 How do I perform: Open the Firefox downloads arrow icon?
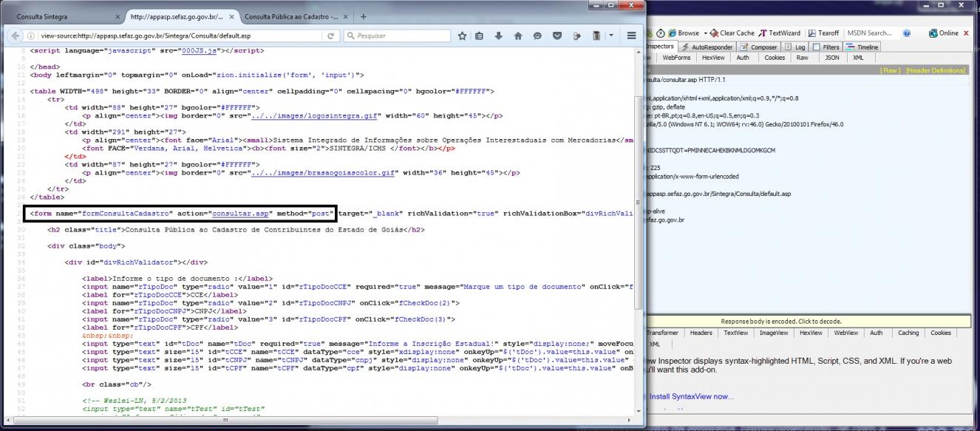point(499,35)
